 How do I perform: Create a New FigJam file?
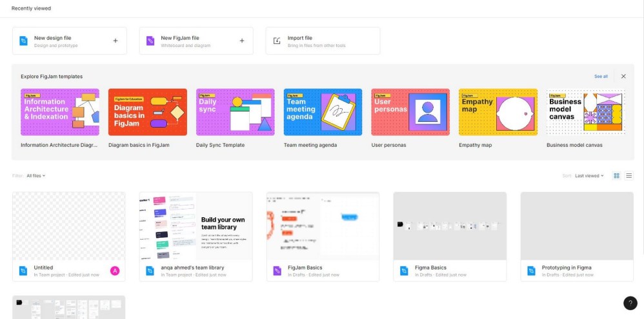click(x=196, y=41)
